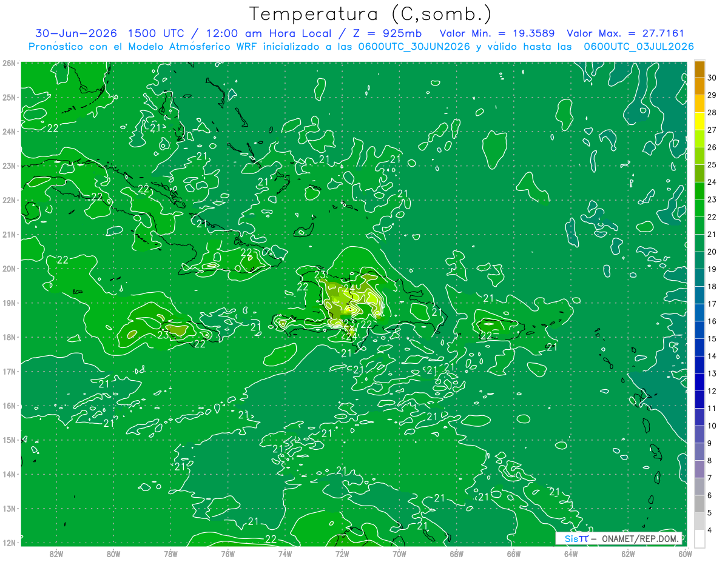Click the '22N' latitude label
The image size is (728, 562).
(9, 200)
